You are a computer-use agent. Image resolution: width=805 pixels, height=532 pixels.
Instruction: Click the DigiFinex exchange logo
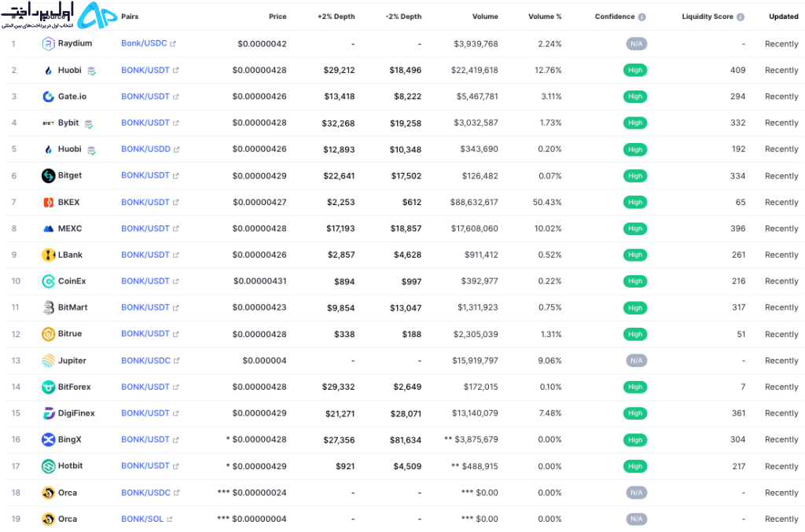pos(48,413)
